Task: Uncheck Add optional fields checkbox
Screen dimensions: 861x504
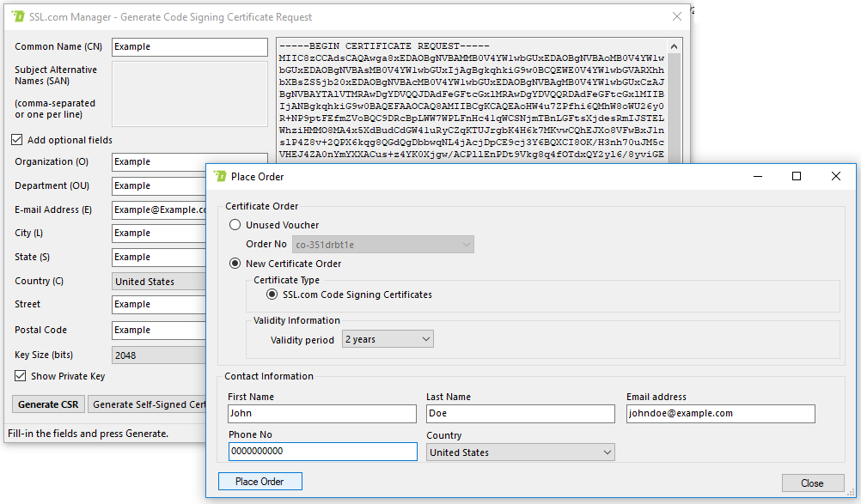Action: tap(17, 140)
